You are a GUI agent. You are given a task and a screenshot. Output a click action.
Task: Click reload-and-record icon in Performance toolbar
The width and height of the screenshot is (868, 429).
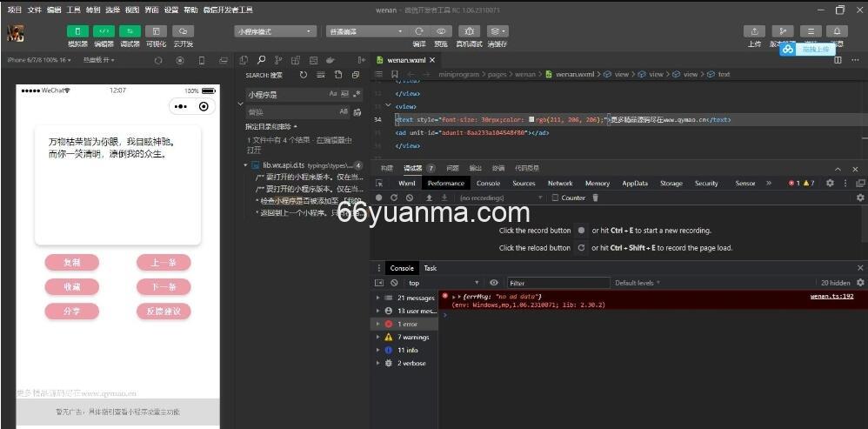point(394,198)
